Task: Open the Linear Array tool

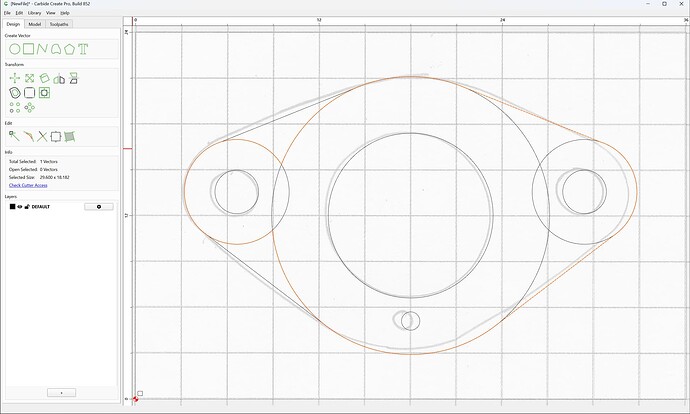Action: [x=15, y=107]
